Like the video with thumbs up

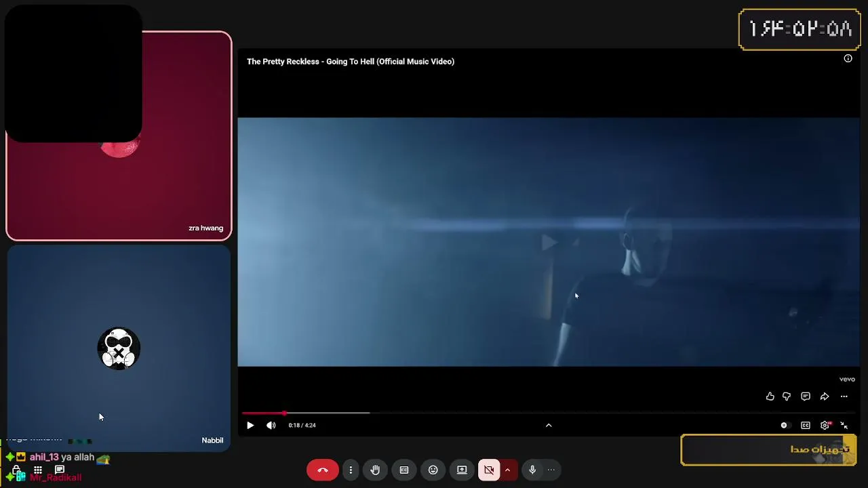tap(770, 396)
